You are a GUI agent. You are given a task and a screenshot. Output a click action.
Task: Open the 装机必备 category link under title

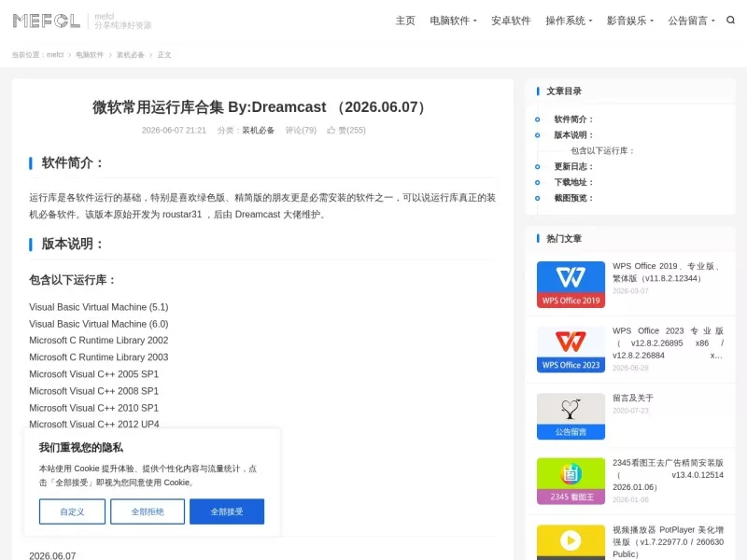tap(259, 130)
